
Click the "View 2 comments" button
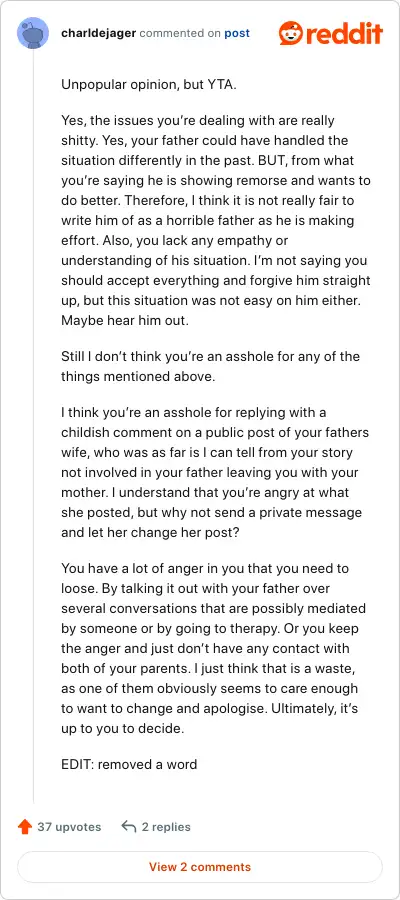click(200, 866)
